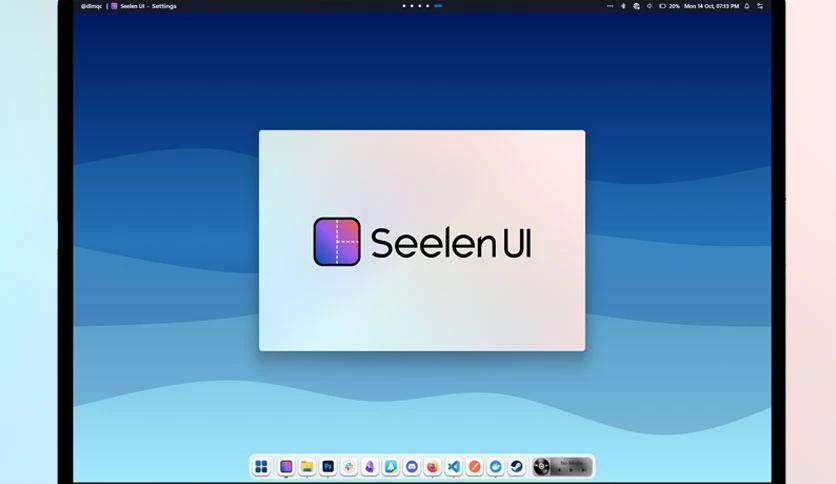Launch Discord from the dock
The image size is (836, 484).
coord(412,467)
